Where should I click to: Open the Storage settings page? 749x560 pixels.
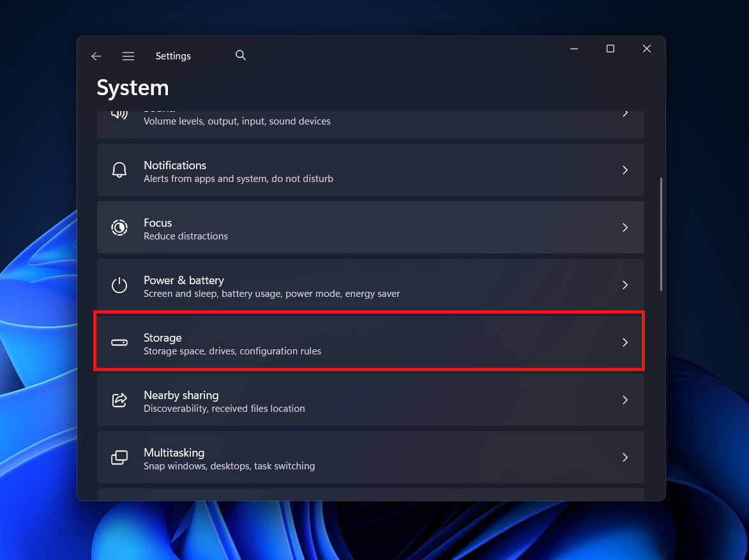click(370, 342)
